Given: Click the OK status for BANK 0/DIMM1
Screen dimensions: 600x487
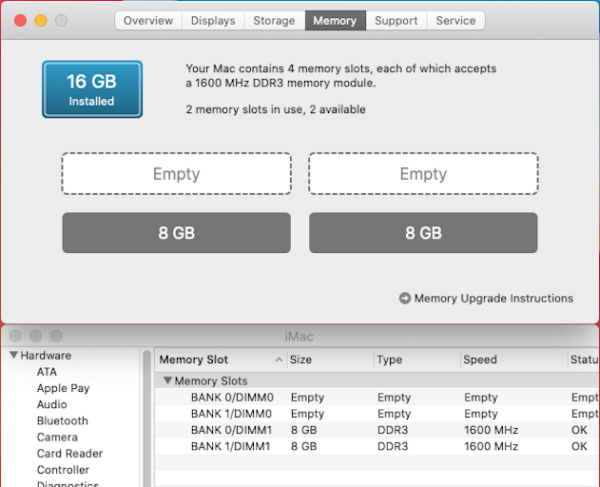Looking at the screenshot, I should click(579, 430).
